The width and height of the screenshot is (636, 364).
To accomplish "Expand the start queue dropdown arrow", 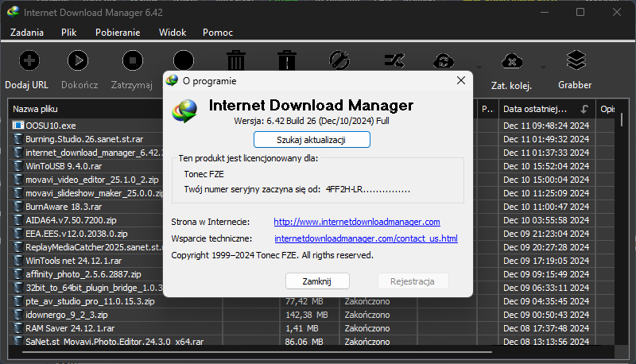I will tap(479, 68).
